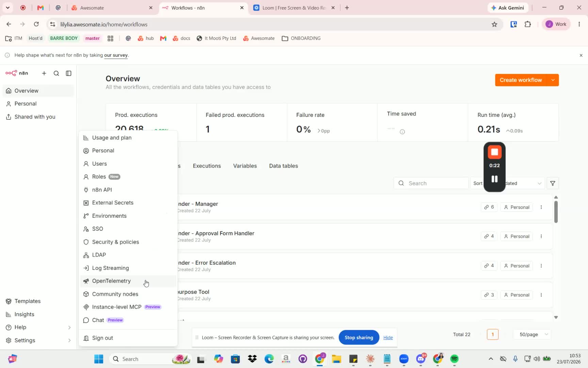
Task: Pause the Loom recording
Action: (x=494, y=179)
